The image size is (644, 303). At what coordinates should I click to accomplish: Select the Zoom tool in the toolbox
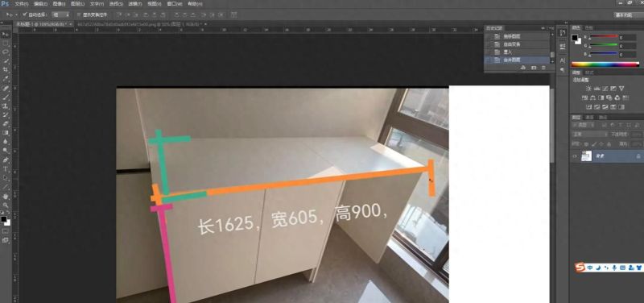(x=6, y=205)
